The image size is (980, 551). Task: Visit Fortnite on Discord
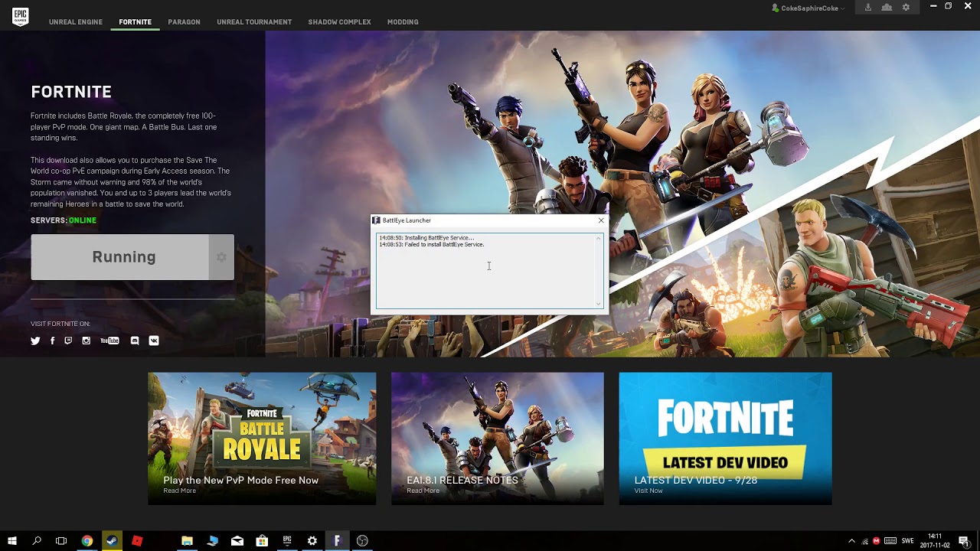click(x=135, y=341)
